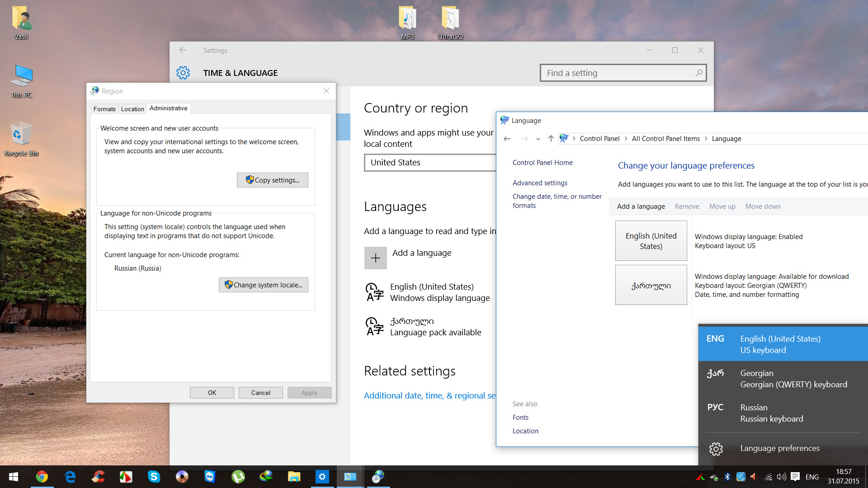Open File Explorer from the taskbar
Screen dimensions: 868x488
[294, 477]
